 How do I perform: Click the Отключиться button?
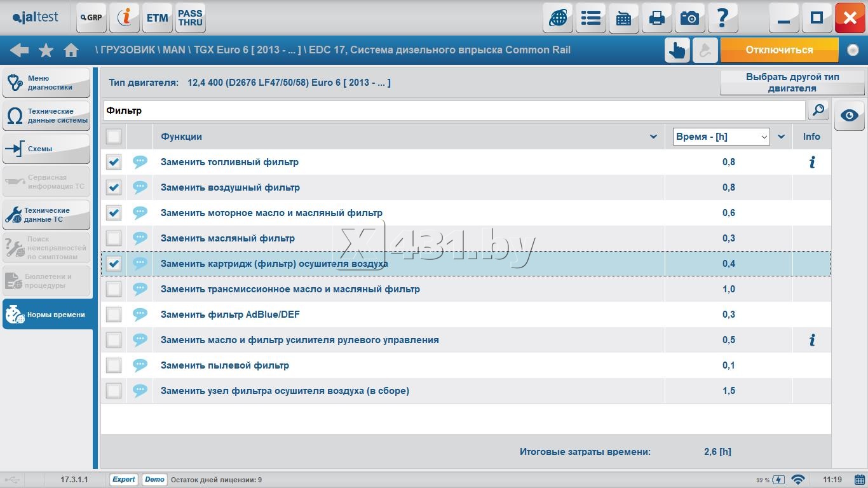[x=779, y=50]
